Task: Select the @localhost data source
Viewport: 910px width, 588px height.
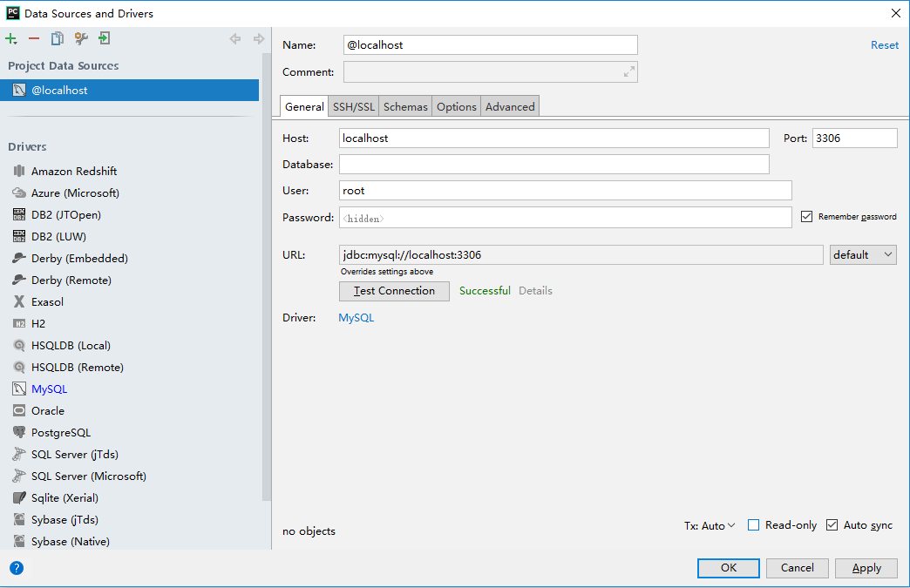Action: coord(129,90)
